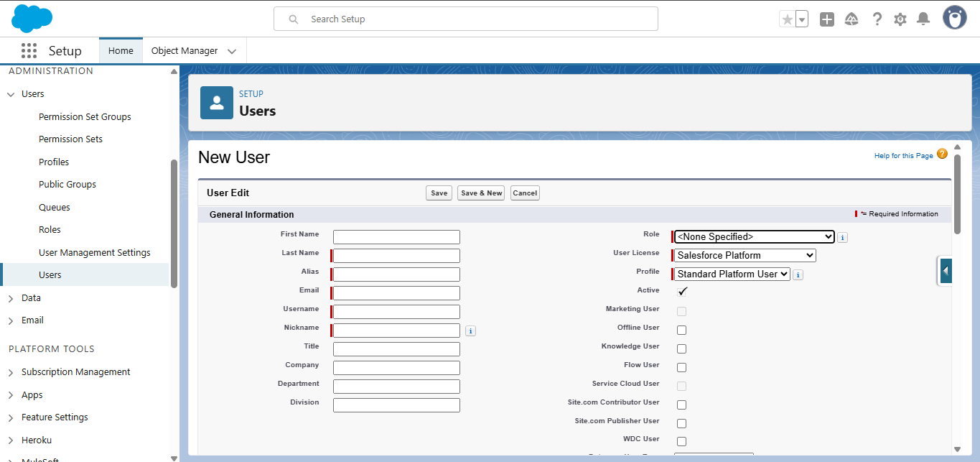Open the favorites list dropdown arrow

point(802,19)
